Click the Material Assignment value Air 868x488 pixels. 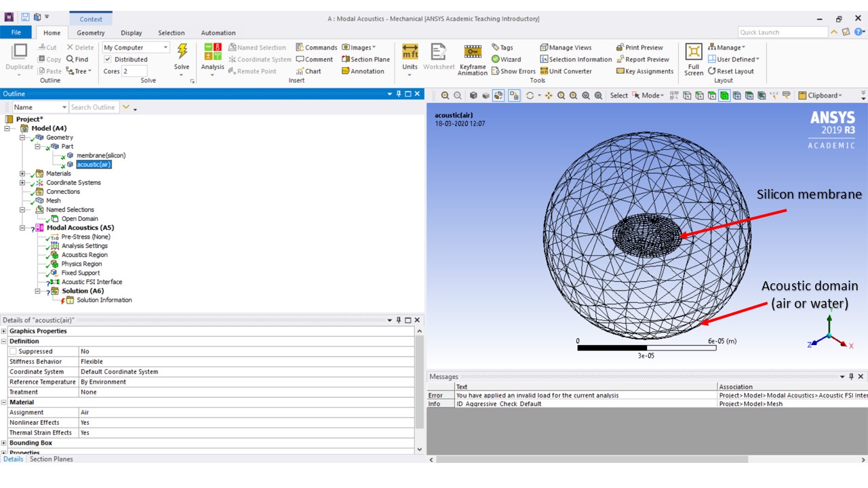click(x=247, y=412)
